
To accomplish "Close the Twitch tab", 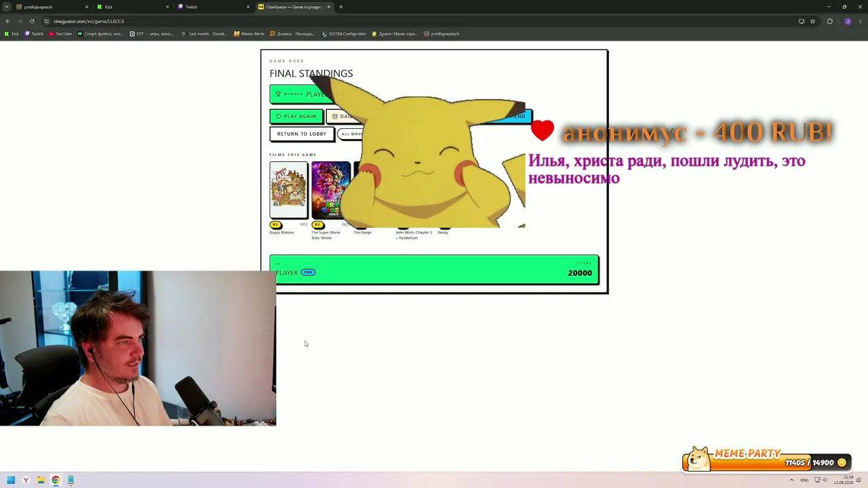I will point(248,7).
